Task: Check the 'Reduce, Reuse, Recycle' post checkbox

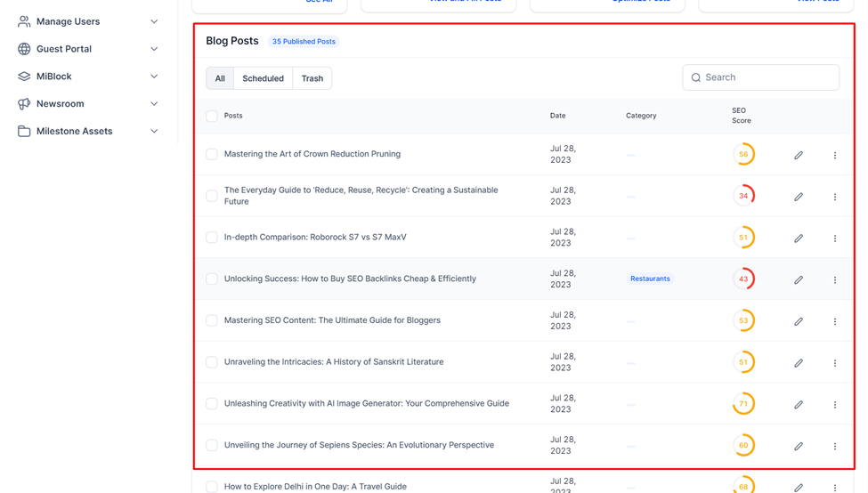Action: [x=212, y=195]
